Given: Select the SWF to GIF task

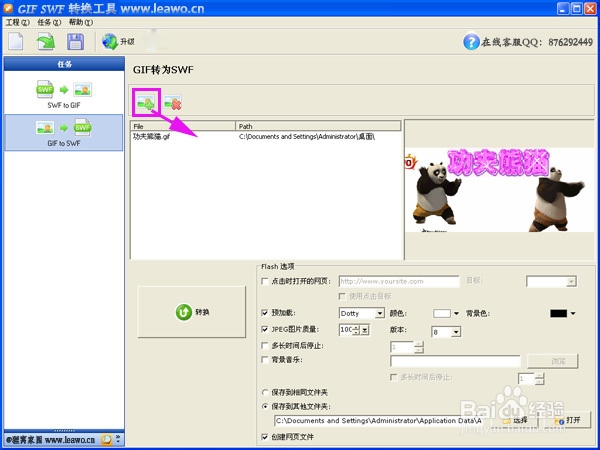Looking at the screenshot, I should click(x=64, y=94).
